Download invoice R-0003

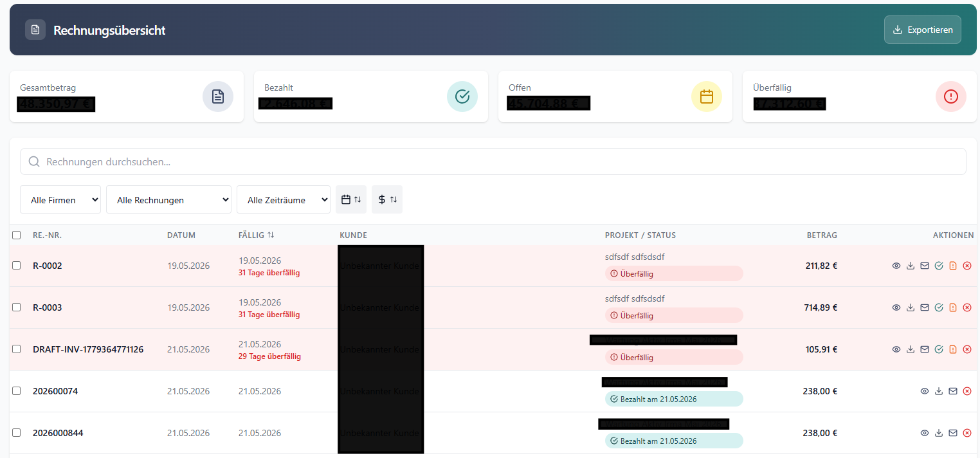click(x=911, y=307)
